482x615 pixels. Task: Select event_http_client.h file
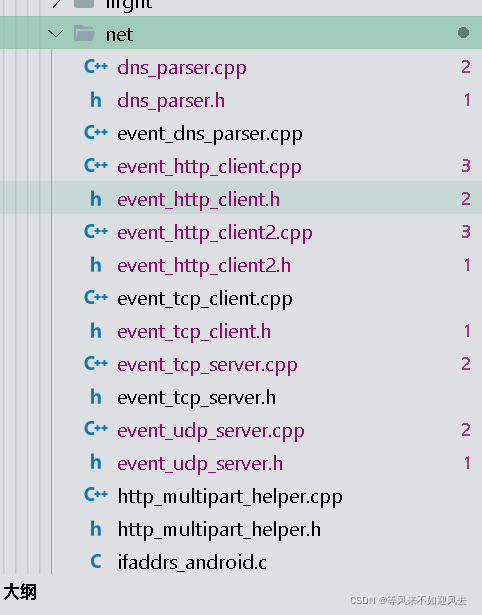click(x=198, y=200)
